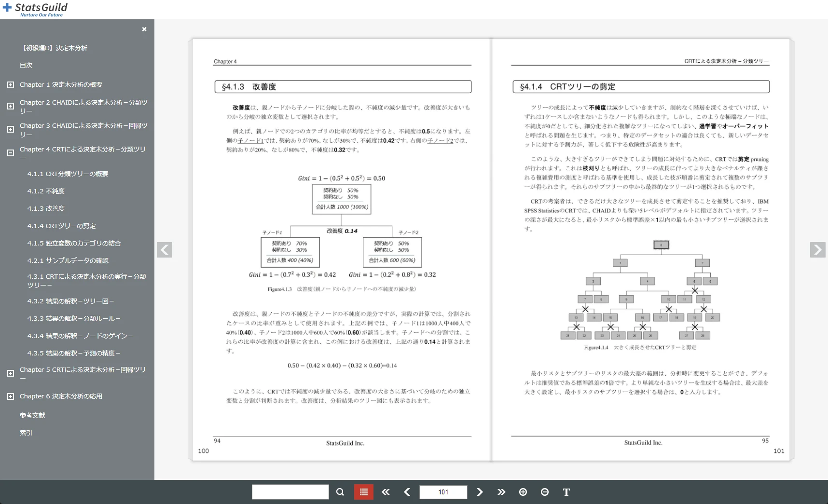Select 索引 at the bottom of sidebar
Screen dimensions: 828x504
click(x=26, y=433)
